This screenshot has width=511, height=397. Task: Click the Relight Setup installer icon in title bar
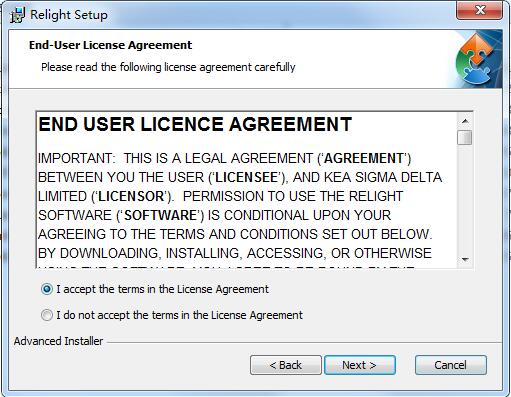17,15
